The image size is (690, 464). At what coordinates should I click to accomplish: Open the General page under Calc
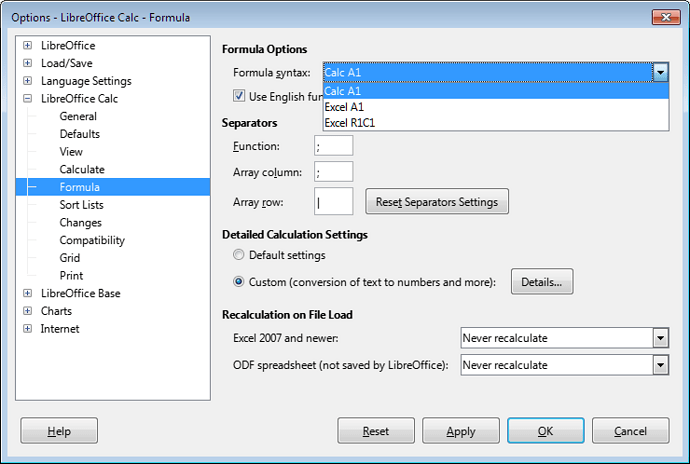(x=78, y=116)
